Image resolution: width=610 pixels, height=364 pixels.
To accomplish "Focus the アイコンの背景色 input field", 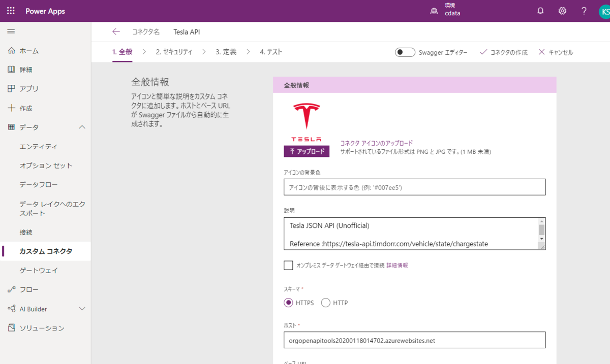I will point(414,187).
